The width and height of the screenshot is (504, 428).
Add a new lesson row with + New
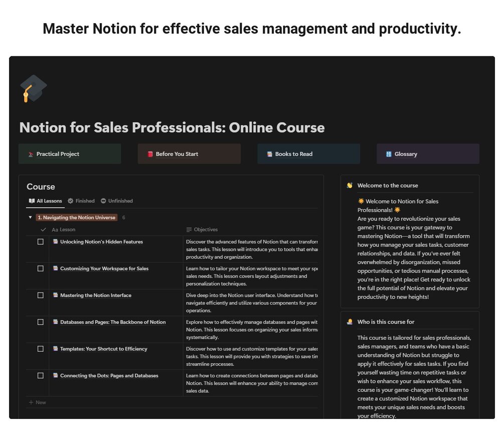tap(37, 402)
